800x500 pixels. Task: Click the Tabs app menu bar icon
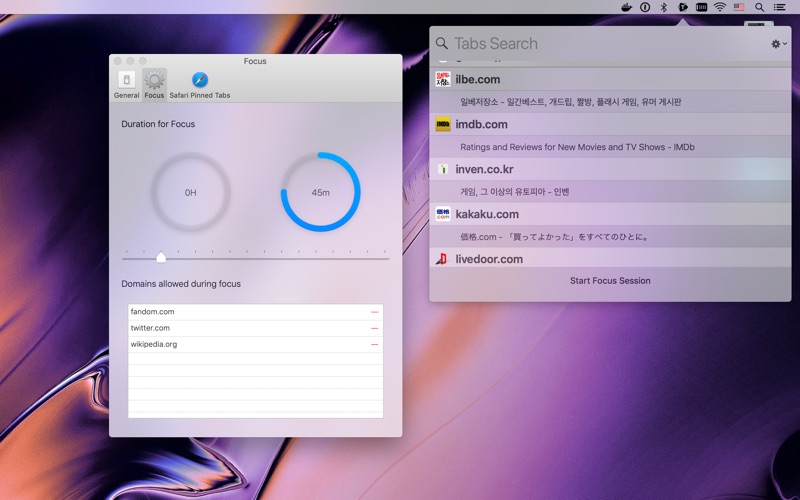click(x=683, y=7)
